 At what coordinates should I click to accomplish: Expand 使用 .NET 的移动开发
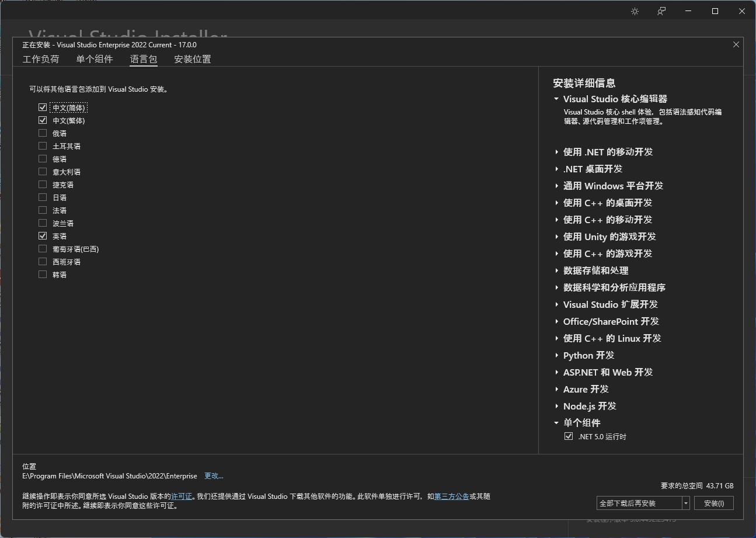(556, 152)
